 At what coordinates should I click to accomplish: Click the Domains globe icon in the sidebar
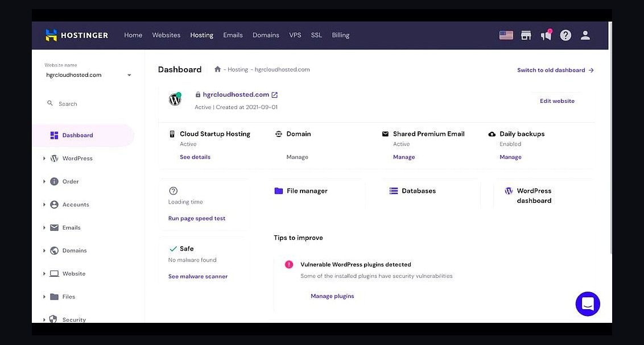pyautogui.click(x=54, y=250)
